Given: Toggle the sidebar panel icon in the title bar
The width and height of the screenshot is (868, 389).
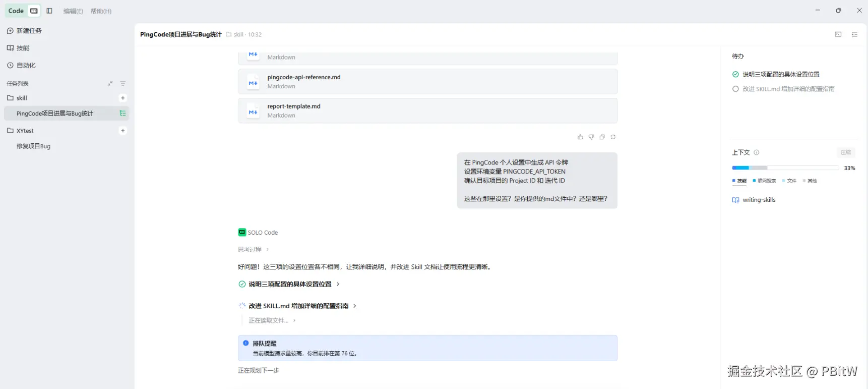Looking at the screenshot, I should (49, 11).
